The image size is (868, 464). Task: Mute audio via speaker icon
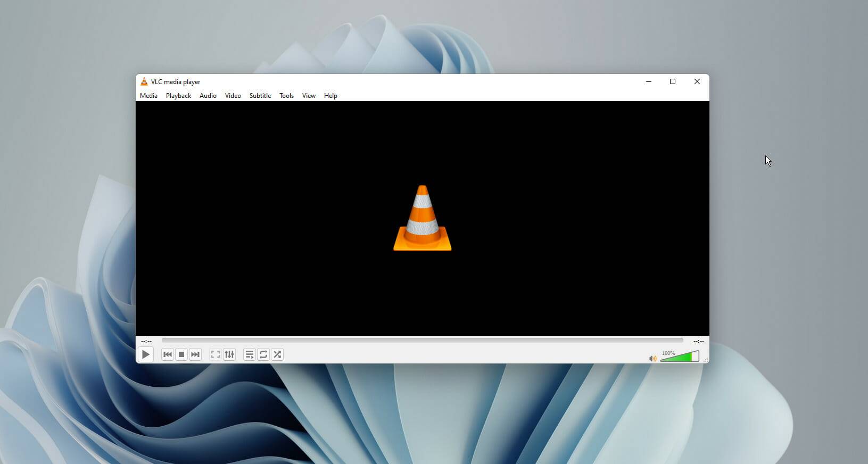pyautogui.click(x=652, y=359)
